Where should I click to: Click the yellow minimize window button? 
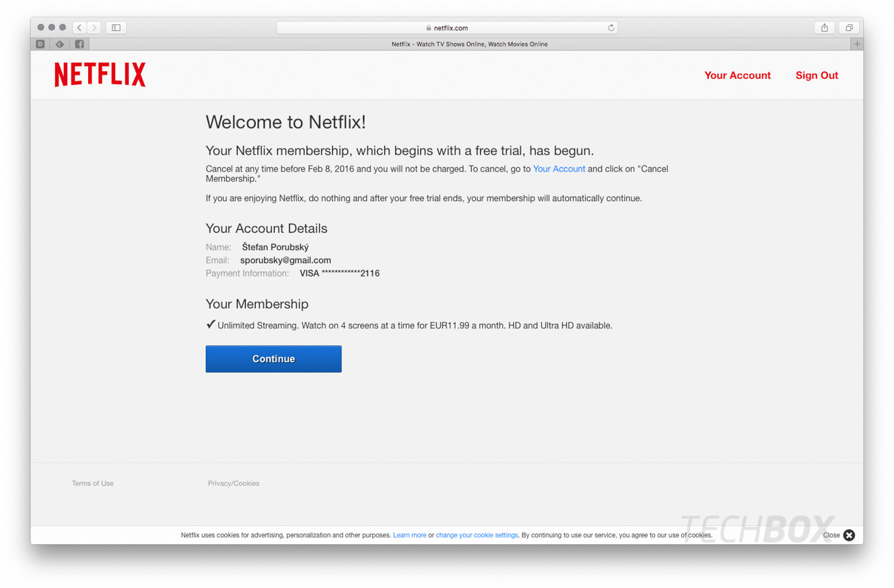[51, 28]
